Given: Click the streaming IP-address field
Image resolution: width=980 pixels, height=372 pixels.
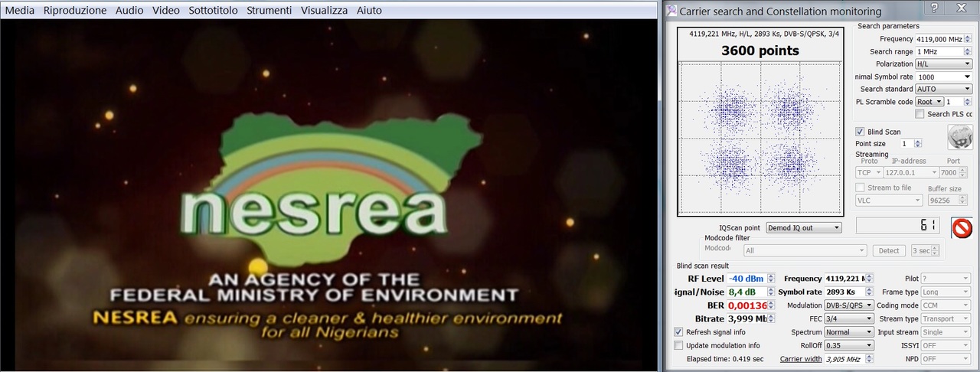Looking at the screenshot, I should (911, 173).
